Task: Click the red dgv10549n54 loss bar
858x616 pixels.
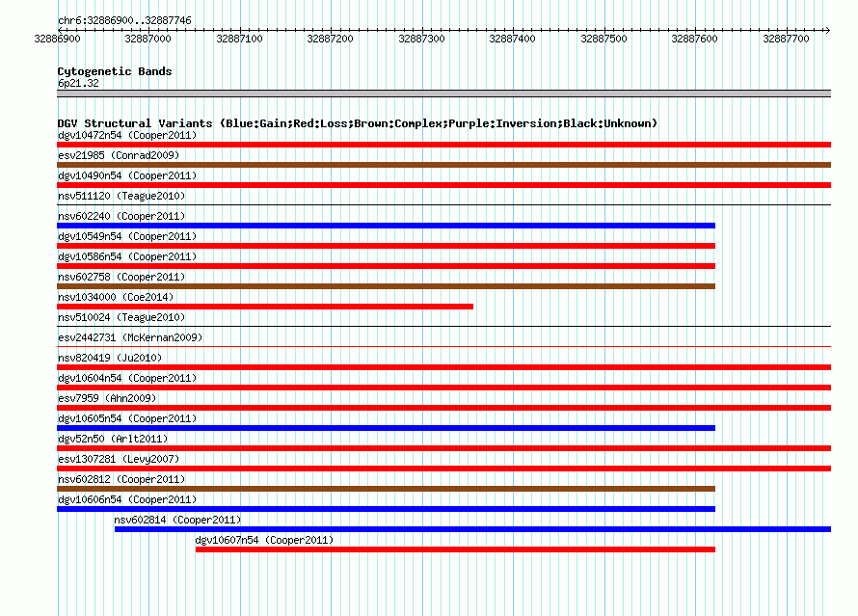Action: tap(386, 246)
